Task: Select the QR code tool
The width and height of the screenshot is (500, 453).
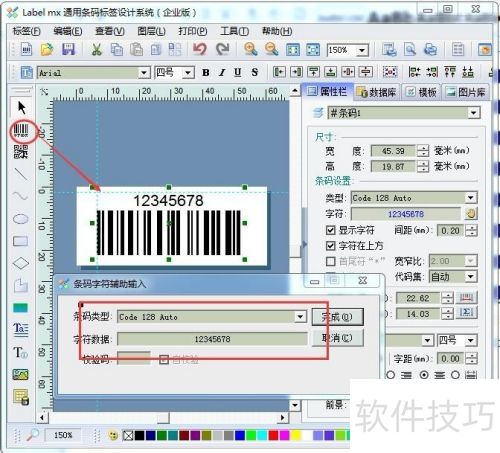Action: pyautogui.click(x=21, y=152)
